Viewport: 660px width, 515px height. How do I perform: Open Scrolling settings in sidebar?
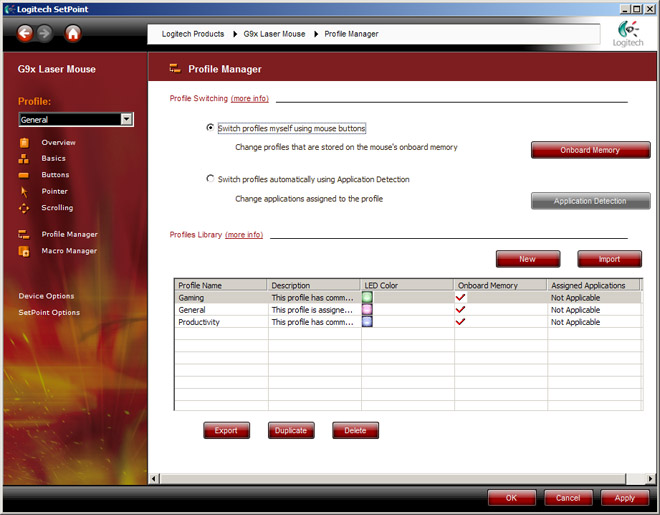(57, 208)
